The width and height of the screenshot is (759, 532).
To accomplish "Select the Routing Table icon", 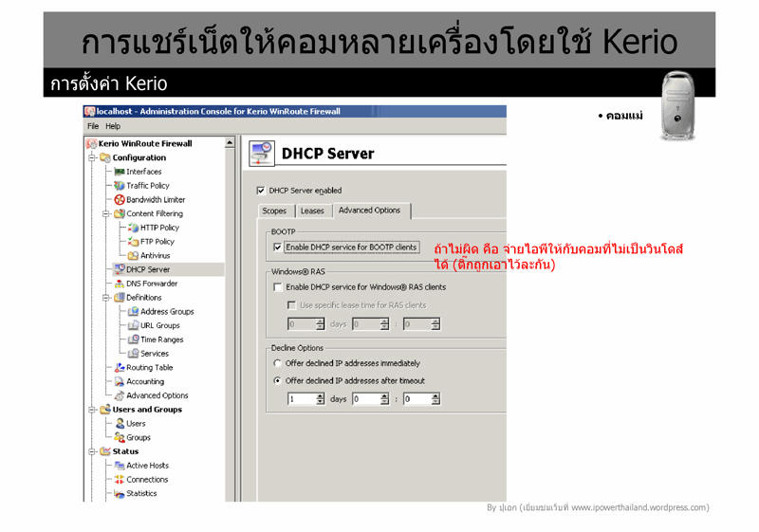I will (x=120, y=368).
